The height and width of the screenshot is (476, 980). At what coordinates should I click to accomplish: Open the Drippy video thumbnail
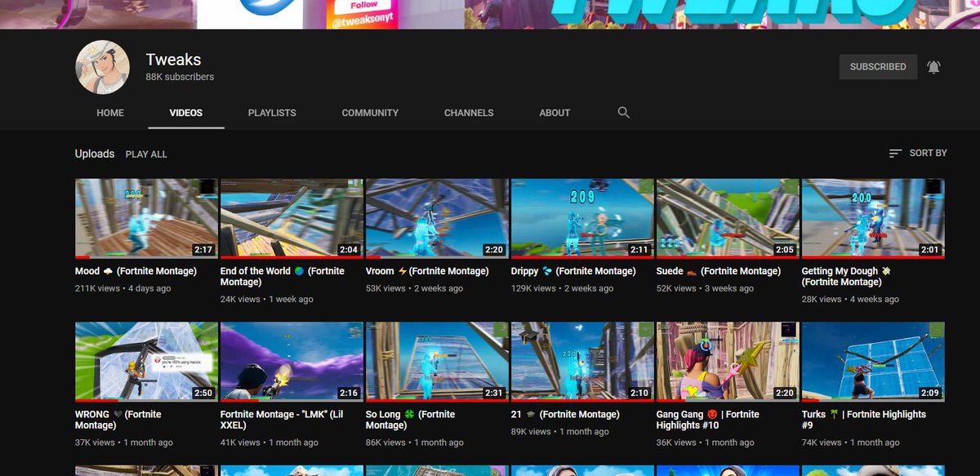(x=582, y=218)
